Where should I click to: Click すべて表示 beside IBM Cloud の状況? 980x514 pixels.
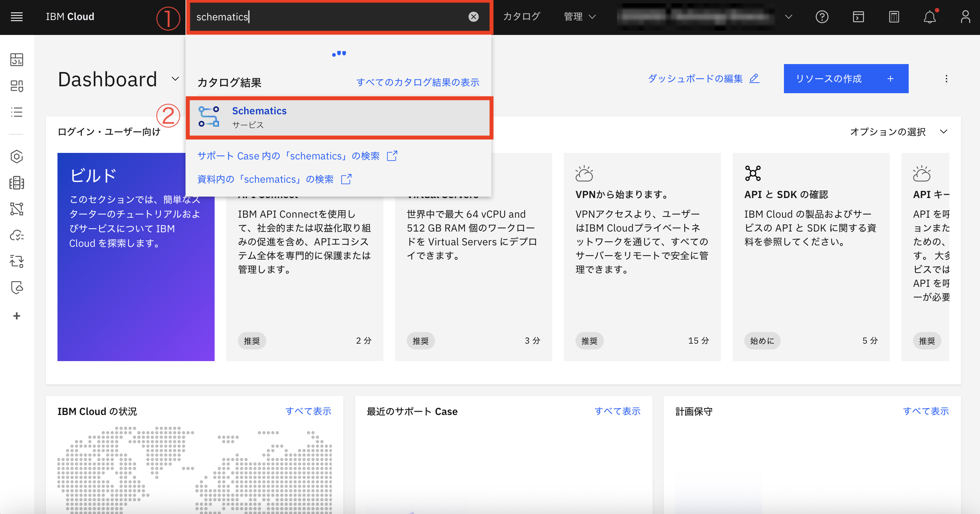pos(309,411)
